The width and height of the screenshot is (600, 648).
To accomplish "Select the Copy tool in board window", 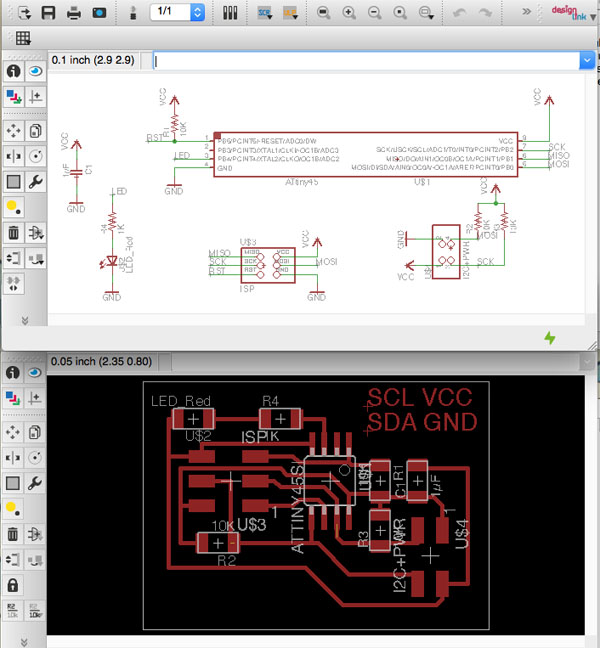I will pos(35,432).
